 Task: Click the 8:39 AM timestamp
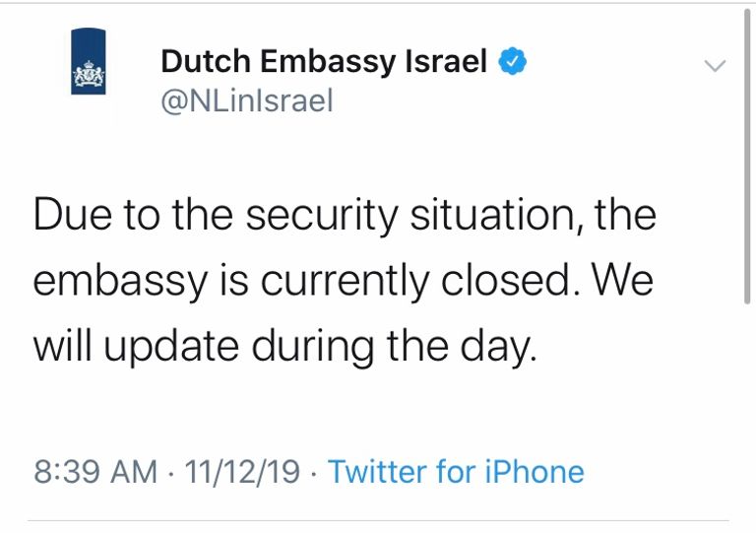point(95,471)
